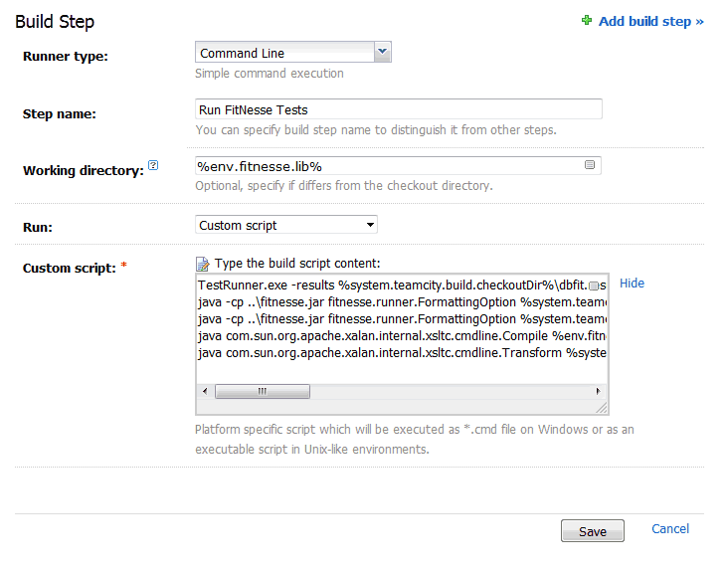The height and width of the screenshot is (572, 728).
Task: Click the xsltc.cmdline.Compile script line
Action: pos(398,336)
